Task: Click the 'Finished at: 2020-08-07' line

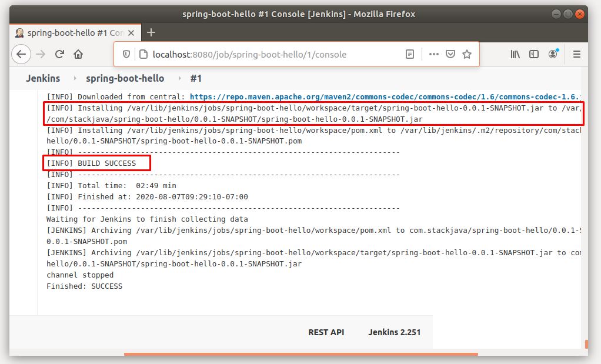Action: tap(147, 196)
